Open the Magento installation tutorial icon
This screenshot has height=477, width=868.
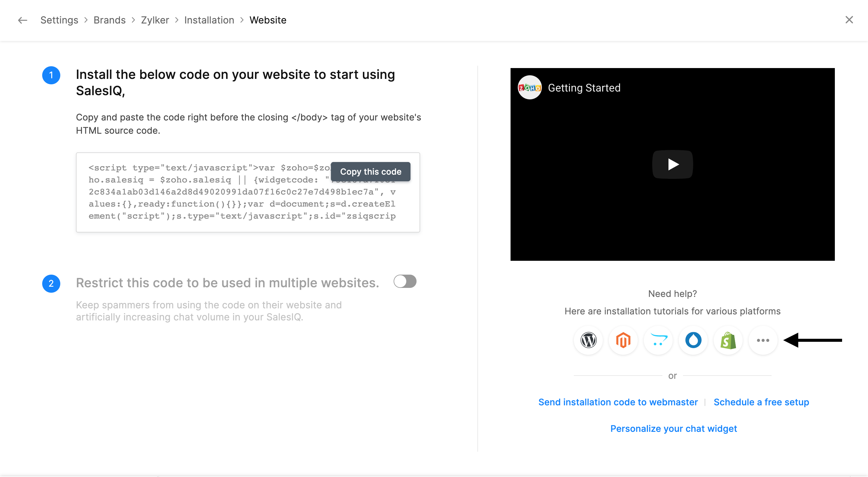pos(623,340)
